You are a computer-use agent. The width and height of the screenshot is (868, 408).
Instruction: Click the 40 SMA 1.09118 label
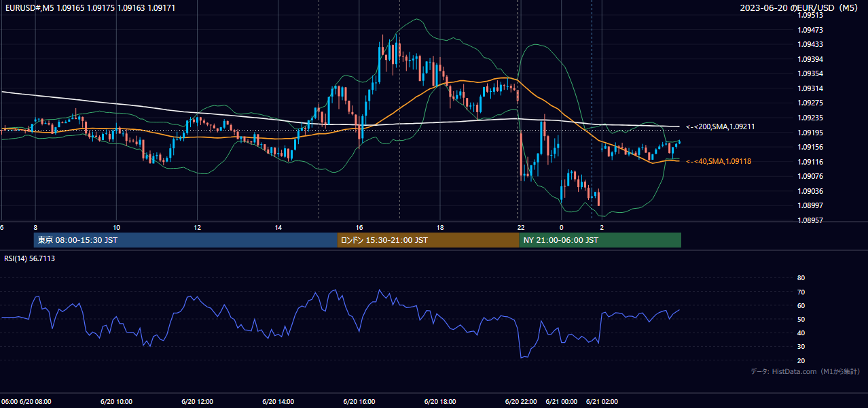[720, 161]
